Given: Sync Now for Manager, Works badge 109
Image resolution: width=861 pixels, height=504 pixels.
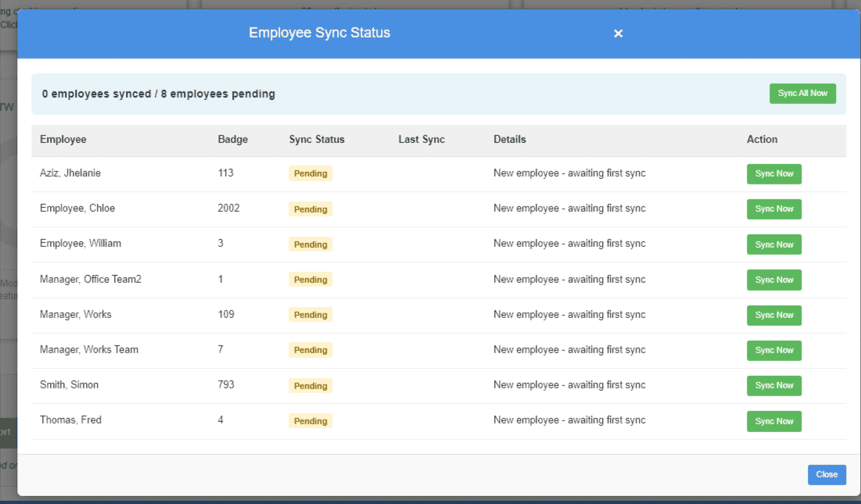Looking at the screenshot, I should click(x=773, y=316).
